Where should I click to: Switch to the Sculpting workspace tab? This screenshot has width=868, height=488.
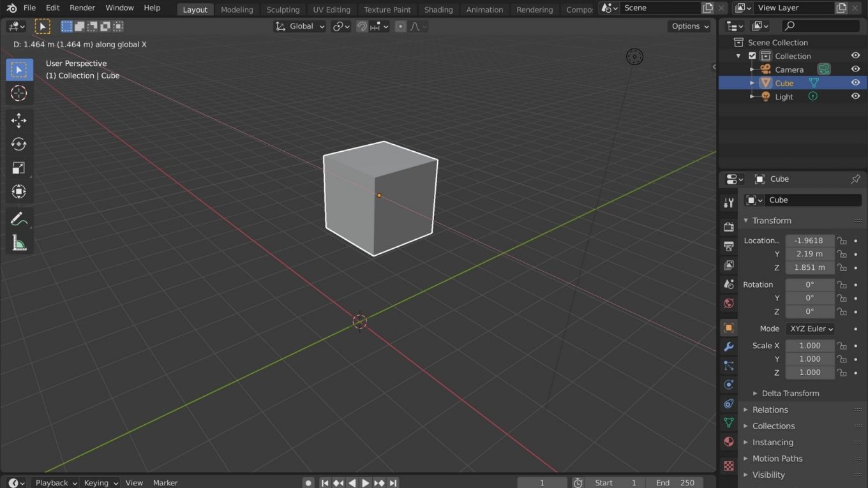(283, 10)
